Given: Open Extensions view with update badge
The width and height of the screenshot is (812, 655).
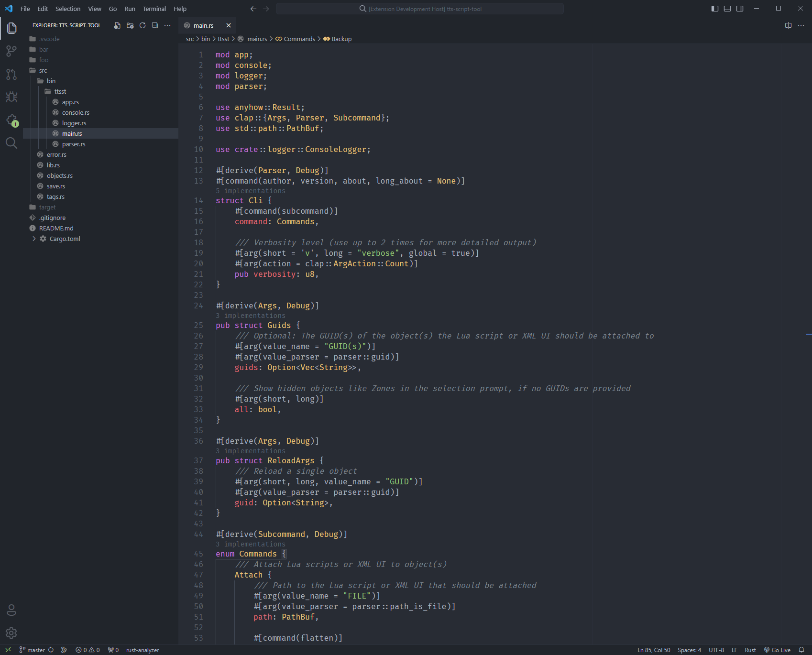Looking at the screenshot, I should tap(11, 120).
